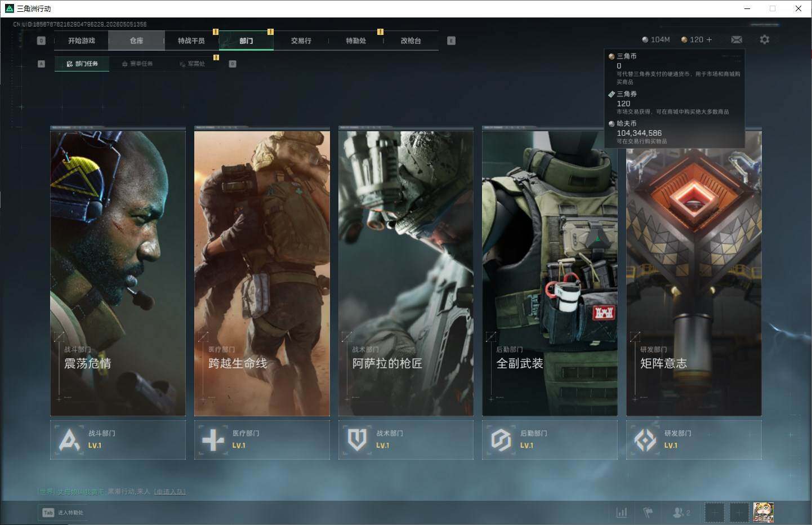Open the 赛季任务 sub-tab

click(x=137, y=64)
